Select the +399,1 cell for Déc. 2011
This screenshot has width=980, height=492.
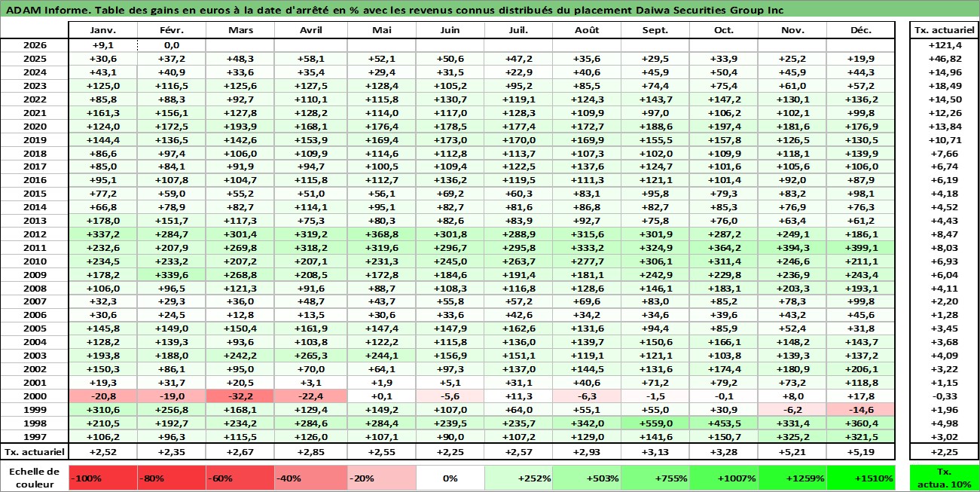[x=861, y=248]
